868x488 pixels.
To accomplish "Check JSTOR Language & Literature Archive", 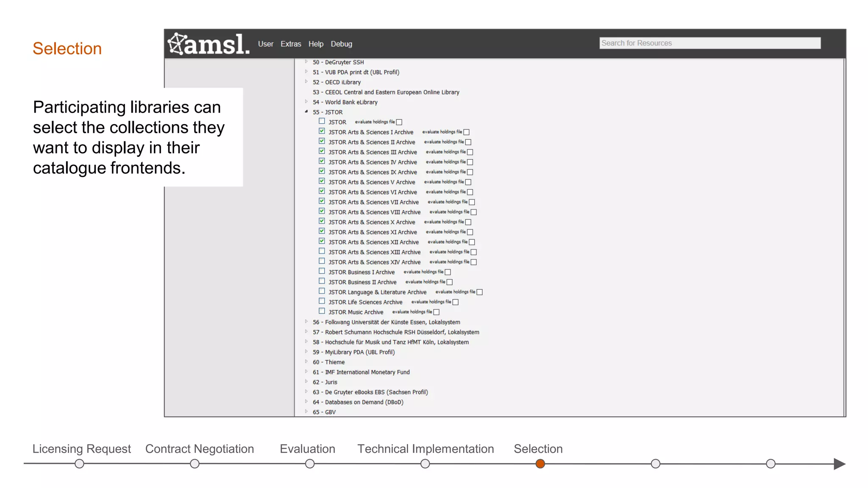I will [322, 291].
